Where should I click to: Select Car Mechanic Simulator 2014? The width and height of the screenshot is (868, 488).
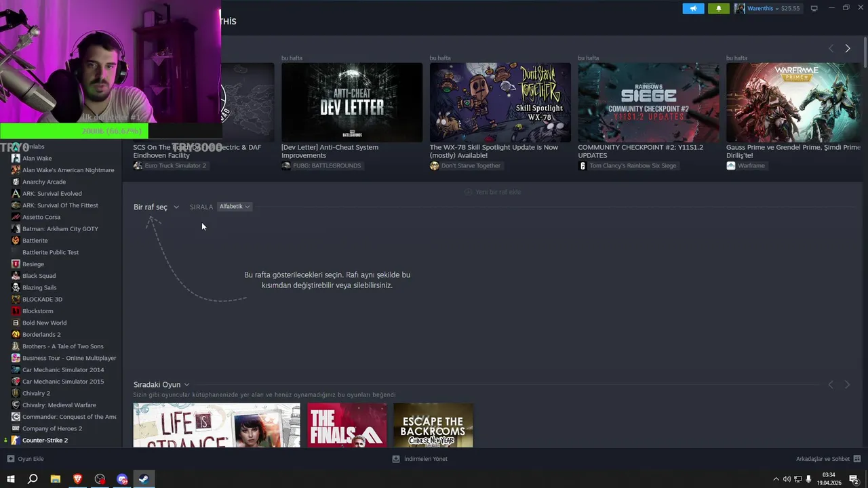pos(63,369)
